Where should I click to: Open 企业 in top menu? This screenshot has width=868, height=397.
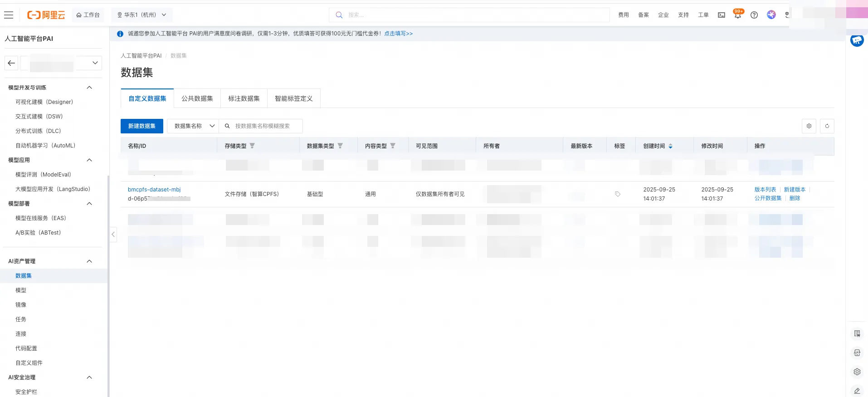(663, 15)
